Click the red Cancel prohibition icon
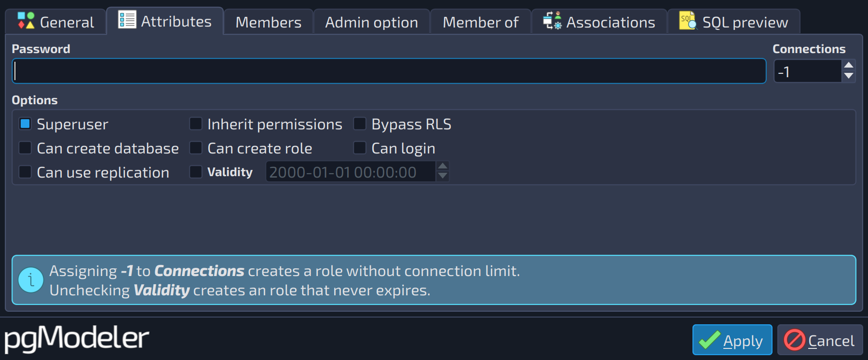The width and height of the screenshot is (868, 360). 795,340
